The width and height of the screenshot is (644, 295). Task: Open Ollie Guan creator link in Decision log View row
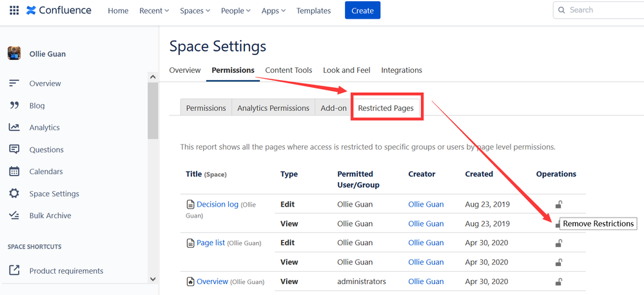[426, 223]
